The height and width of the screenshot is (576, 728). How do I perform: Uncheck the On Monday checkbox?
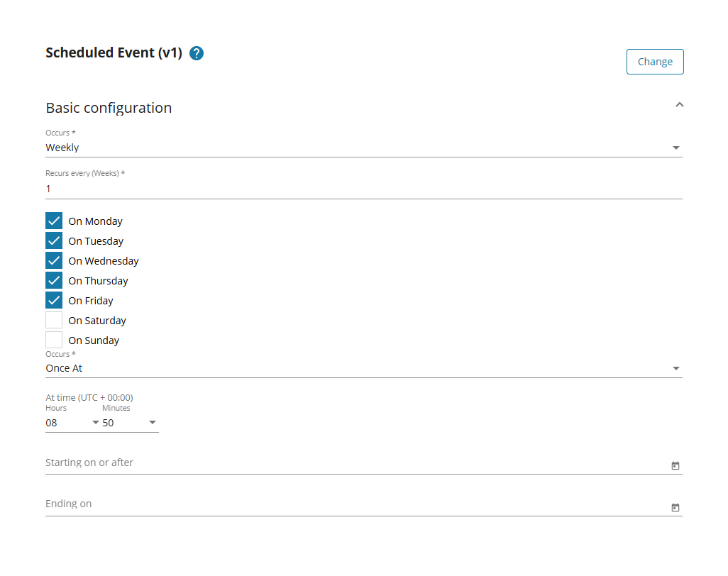click(x=53, y=220)
